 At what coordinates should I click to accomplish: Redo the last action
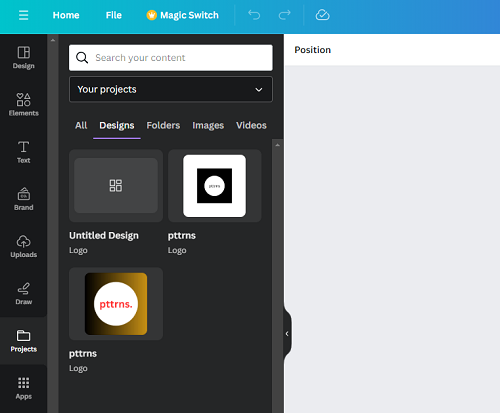click(284, 15)
